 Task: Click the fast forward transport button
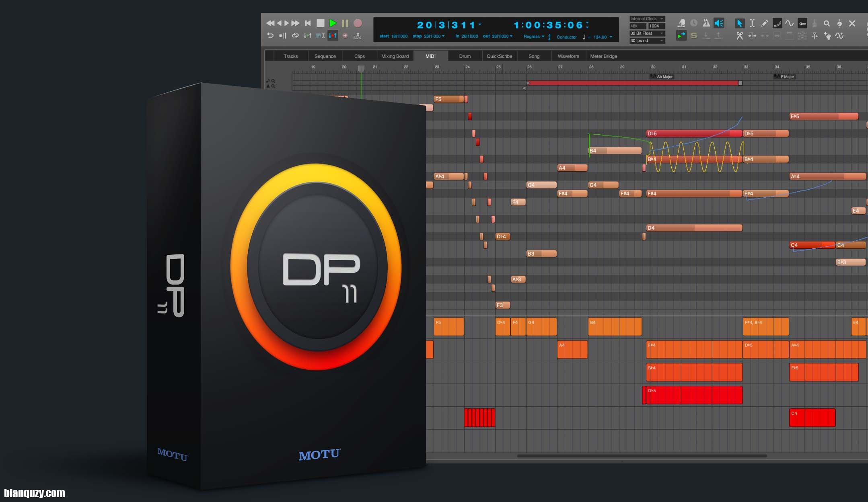(295, 23)
